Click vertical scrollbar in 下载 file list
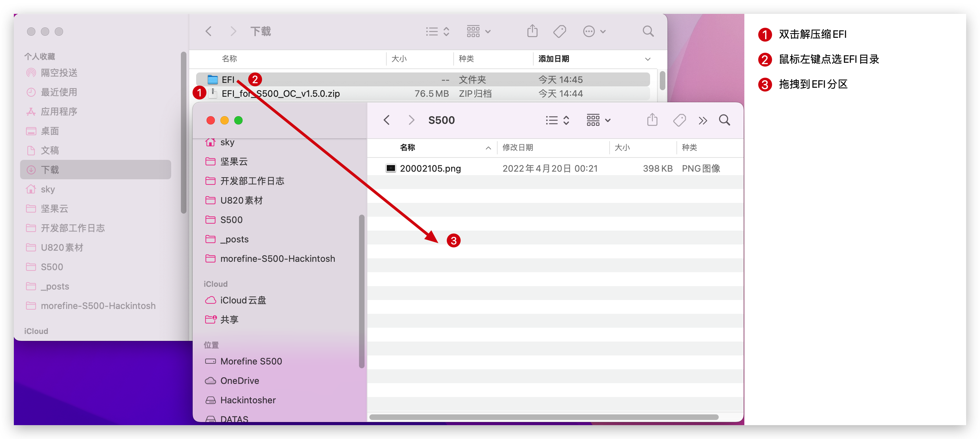The width and height of the screenshot is (980, 439). click(662, 80)
